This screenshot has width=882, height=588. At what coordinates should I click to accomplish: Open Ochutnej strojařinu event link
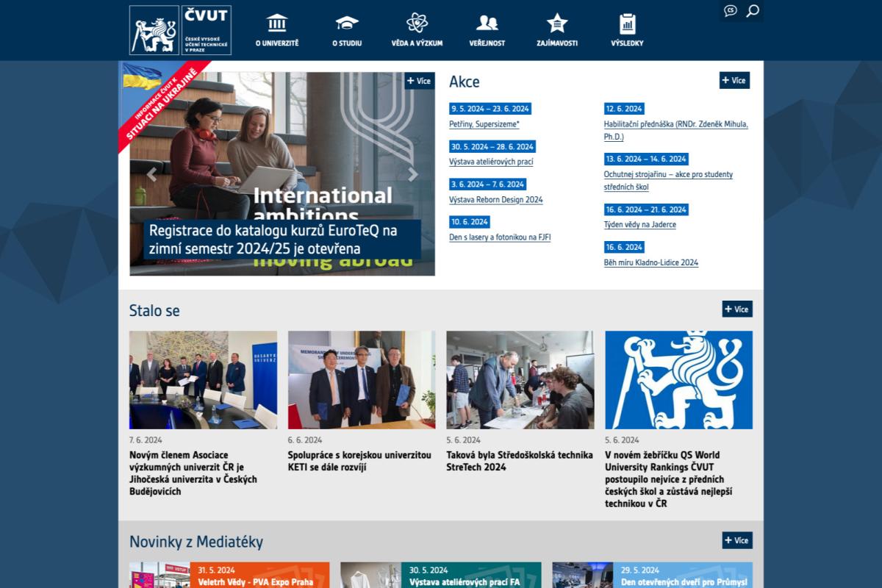click(668, 180)
